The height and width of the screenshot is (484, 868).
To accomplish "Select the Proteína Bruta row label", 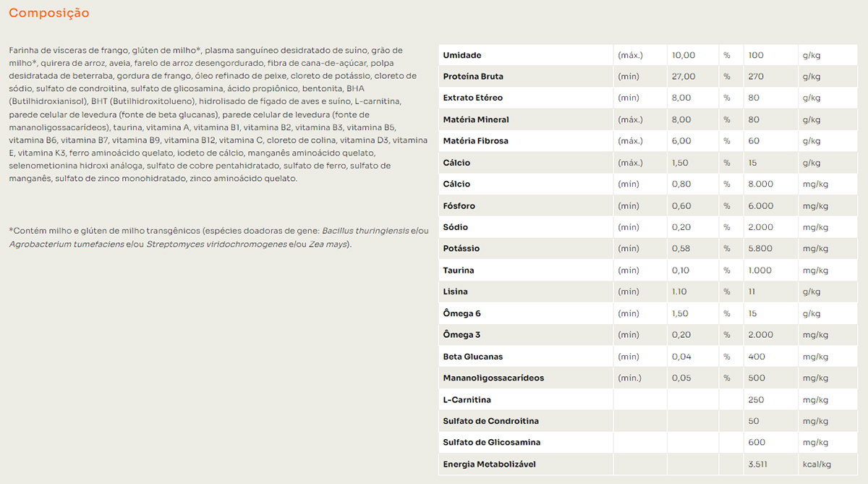I will (473, 77).
